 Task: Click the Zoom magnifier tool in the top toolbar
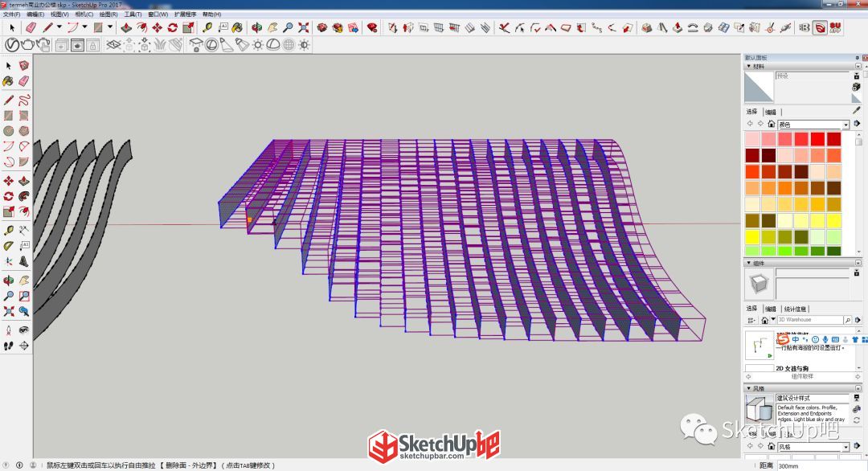[x=288, y=27]
